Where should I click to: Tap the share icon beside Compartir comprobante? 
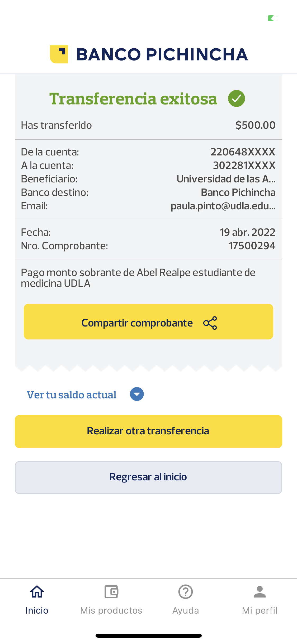point(210,323)
